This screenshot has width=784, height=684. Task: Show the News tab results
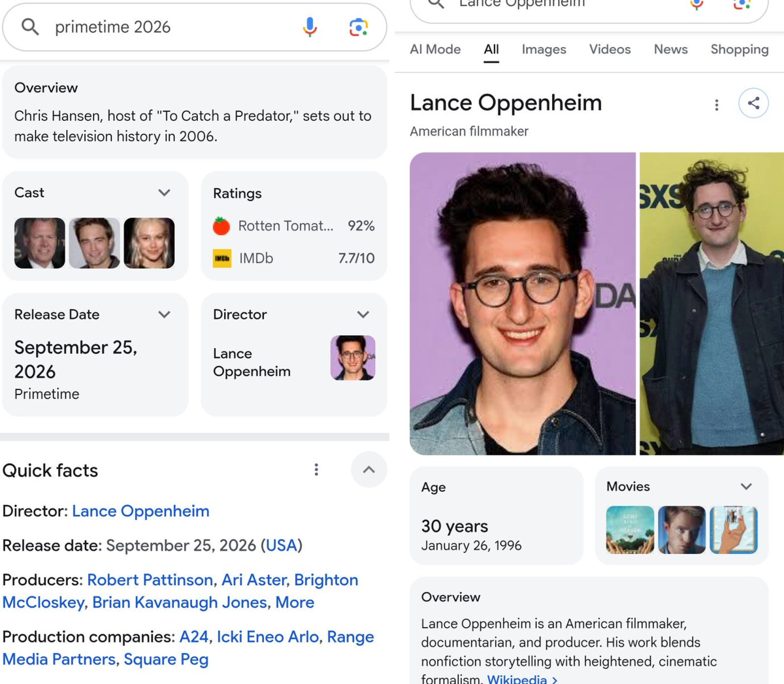[671, 49]
